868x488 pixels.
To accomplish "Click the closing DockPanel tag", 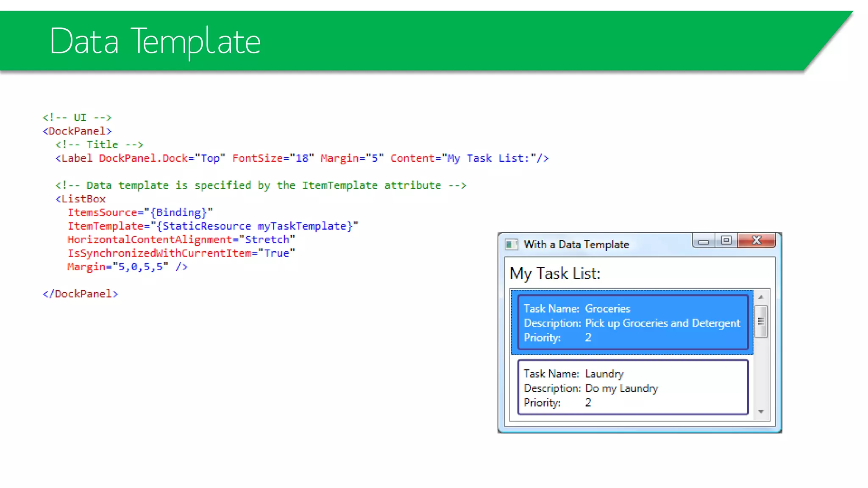I will [x=81, y=294].
